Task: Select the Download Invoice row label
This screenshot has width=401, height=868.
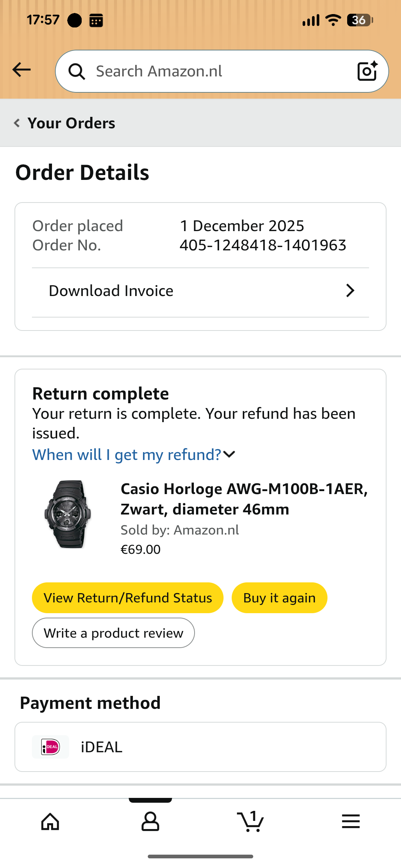Action: pyautogui.click(x=111, y=291)
